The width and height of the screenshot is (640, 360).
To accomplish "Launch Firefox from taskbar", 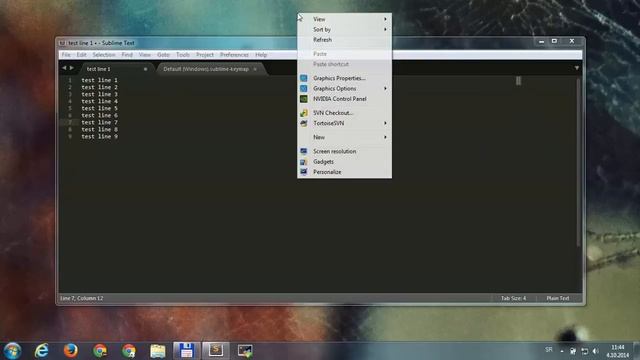I will [71, 351].
